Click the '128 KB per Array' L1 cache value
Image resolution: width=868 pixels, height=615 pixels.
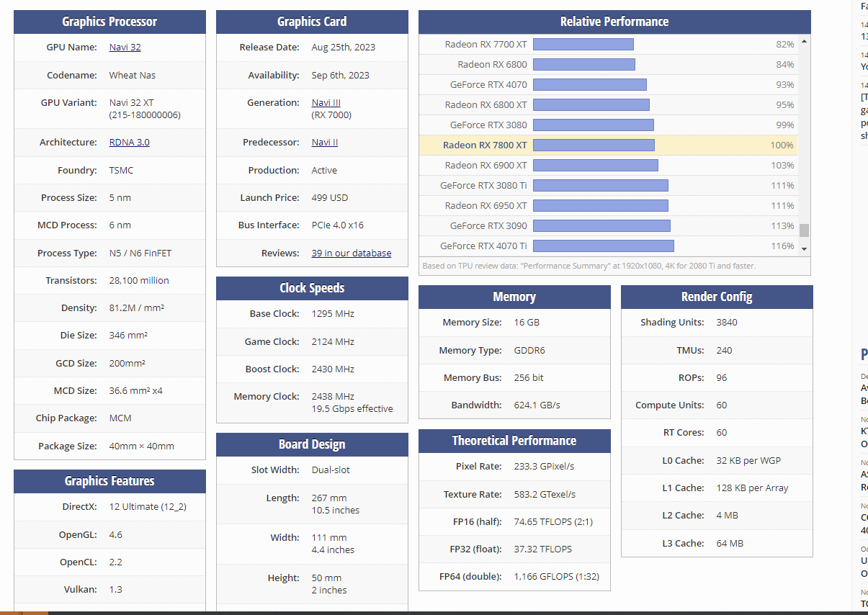tap(753, 488)
